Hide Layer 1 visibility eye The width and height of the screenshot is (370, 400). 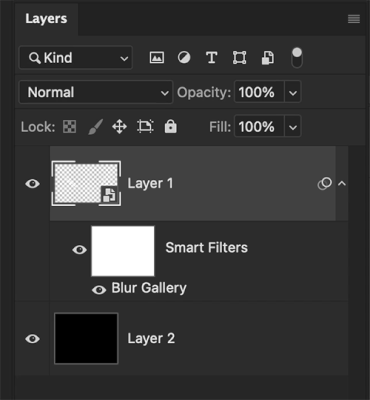coord(32,184)
